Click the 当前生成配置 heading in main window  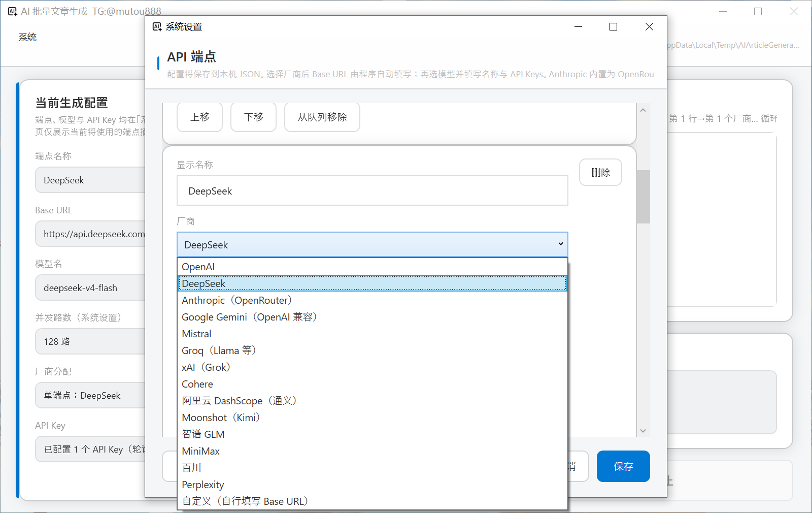tap(72, 103)
